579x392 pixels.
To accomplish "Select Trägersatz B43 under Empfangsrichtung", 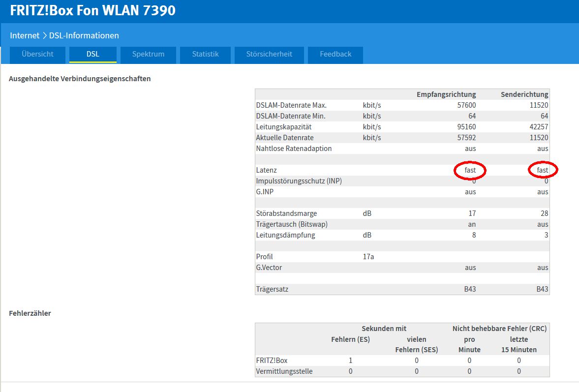I will 470,289.
